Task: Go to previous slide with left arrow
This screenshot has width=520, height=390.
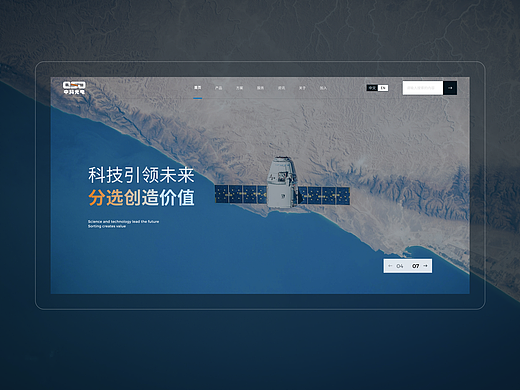Action: 390,266
